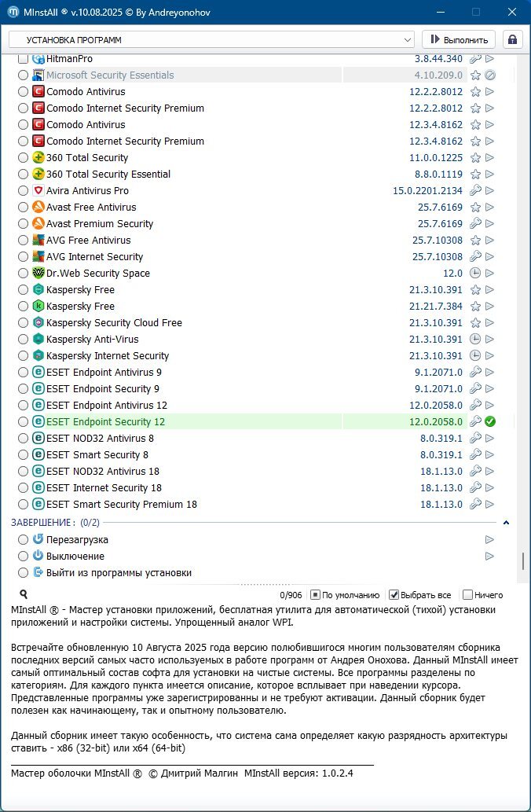Click the key icon for ESET Smart Security Premium 18
This screenshot has height=812, width=531.
[475, 504]
